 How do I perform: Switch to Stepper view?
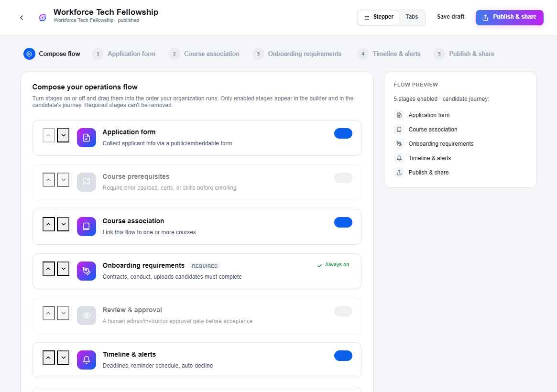pos(379,17)
